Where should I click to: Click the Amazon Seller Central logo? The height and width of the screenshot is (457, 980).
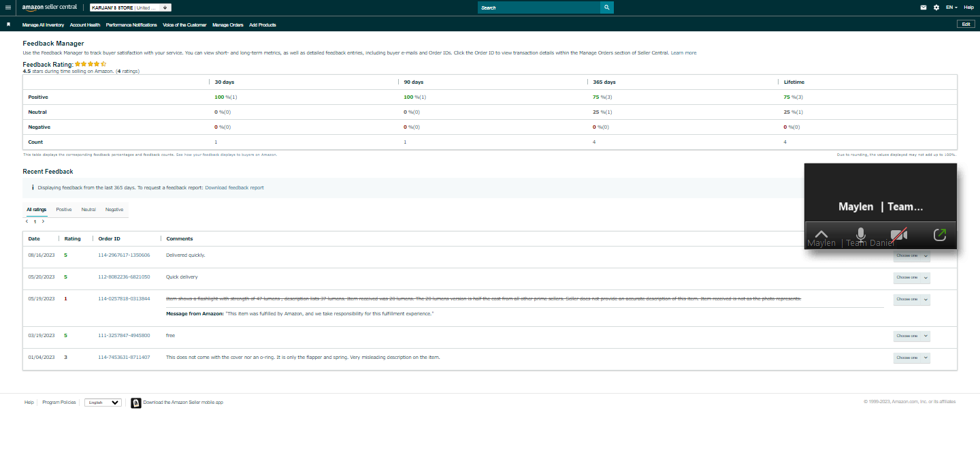49,7
